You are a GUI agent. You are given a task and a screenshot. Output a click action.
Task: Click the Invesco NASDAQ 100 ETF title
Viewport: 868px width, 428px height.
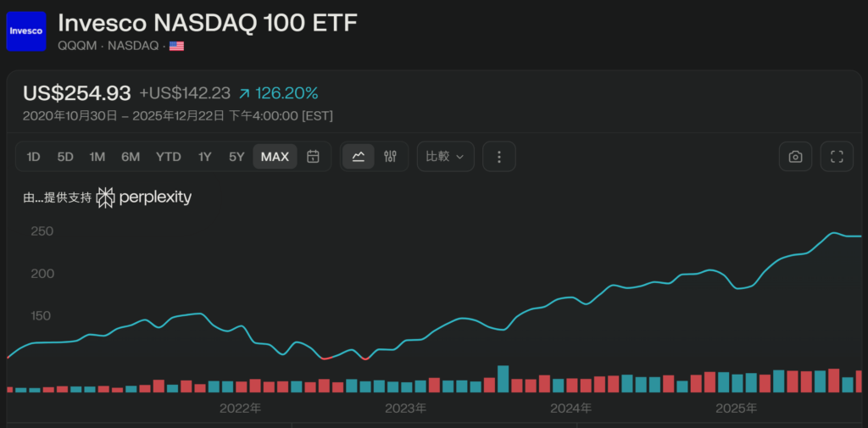coord(208,22)
